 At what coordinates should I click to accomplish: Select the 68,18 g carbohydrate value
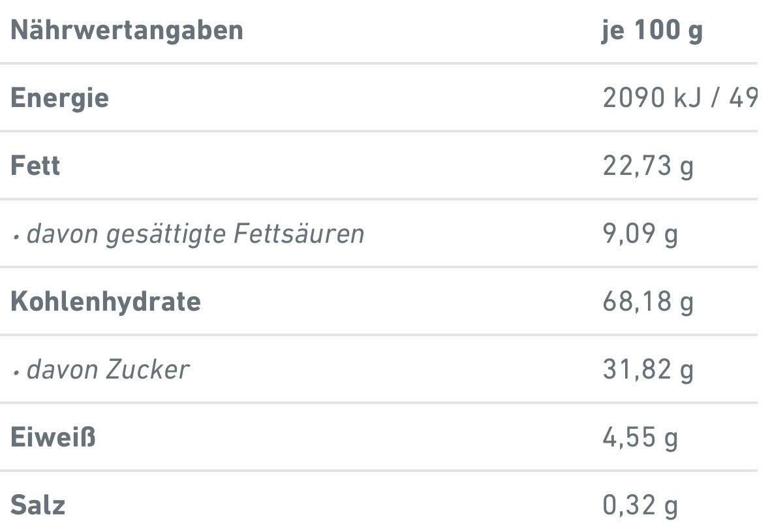coord(648,302)
